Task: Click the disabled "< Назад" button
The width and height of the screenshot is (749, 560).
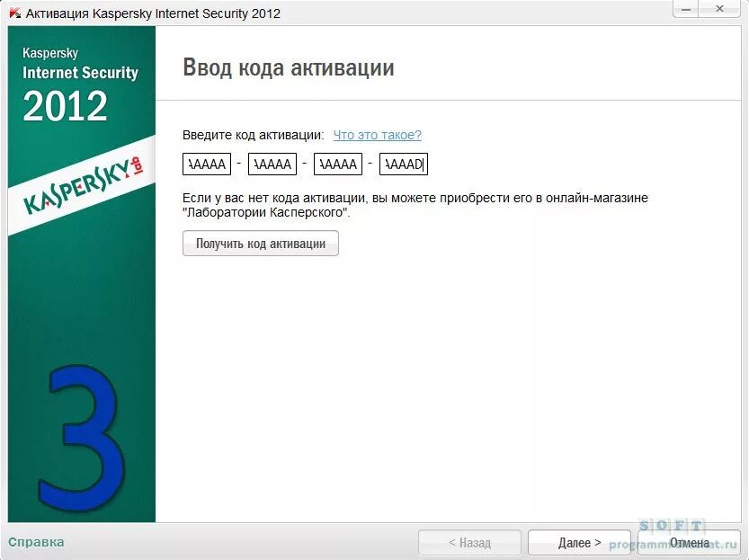Action: click(469, 542)
